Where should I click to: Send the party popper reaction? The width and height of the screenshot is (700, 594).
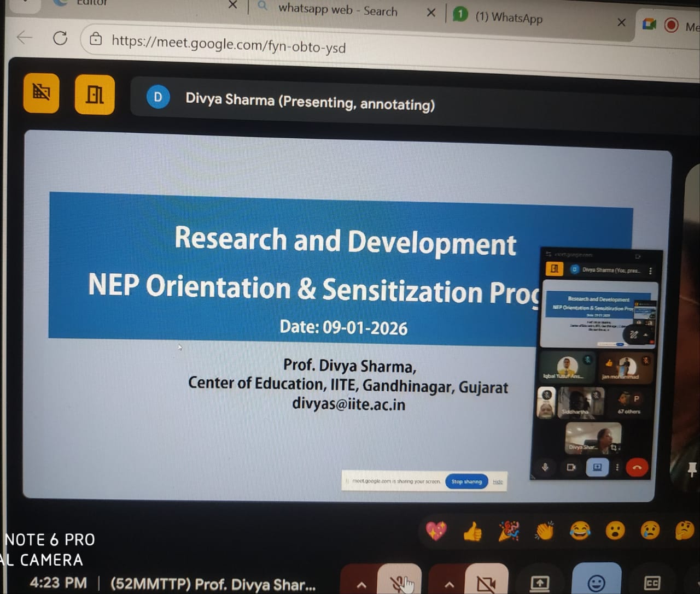coord(509,531)
